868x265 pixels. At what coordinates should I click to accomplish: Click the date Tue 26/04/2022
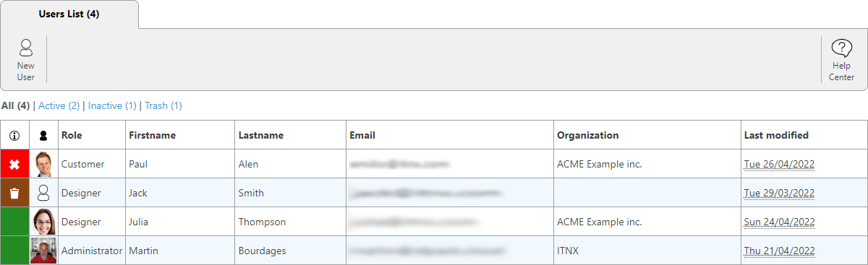pos(780,164)
